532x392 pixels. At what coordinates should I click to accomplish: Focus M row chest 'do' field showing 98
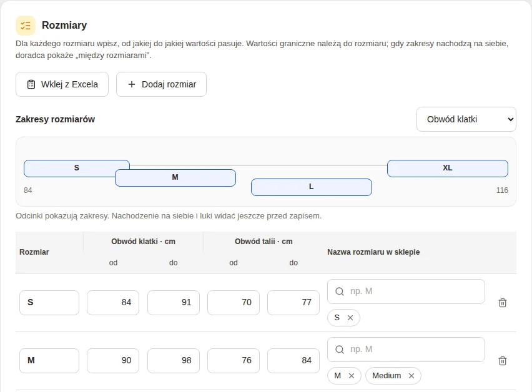point(174,360)
